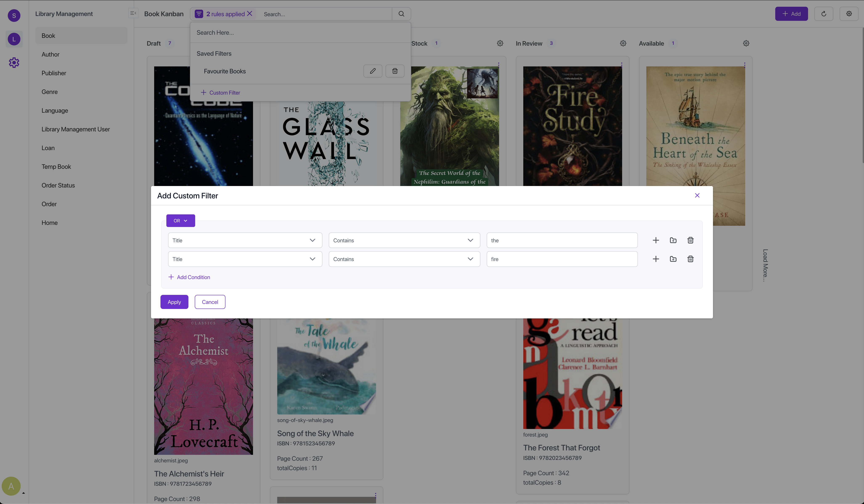Edit the Favourite Books saved filter
The width and height of the screenshot is (864, 504).
pyautogui.click(x=373, y=71)
